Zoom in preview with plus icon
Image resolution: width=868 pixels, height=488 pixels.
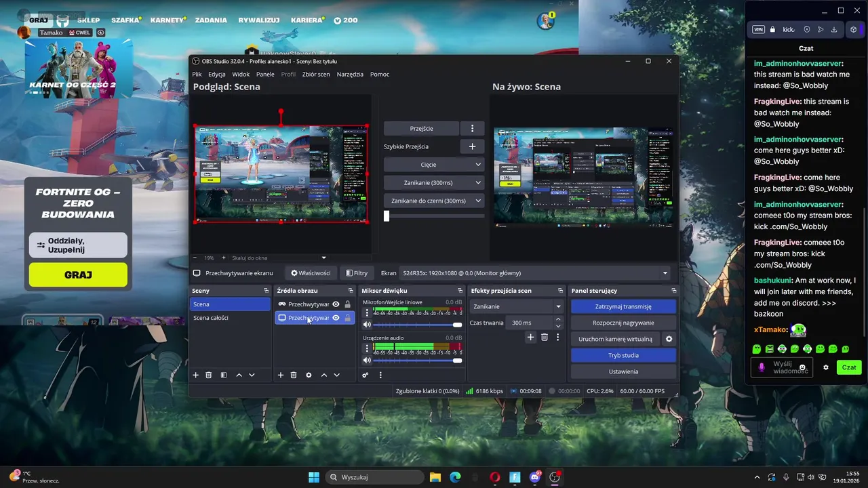(x=224, y=258)
